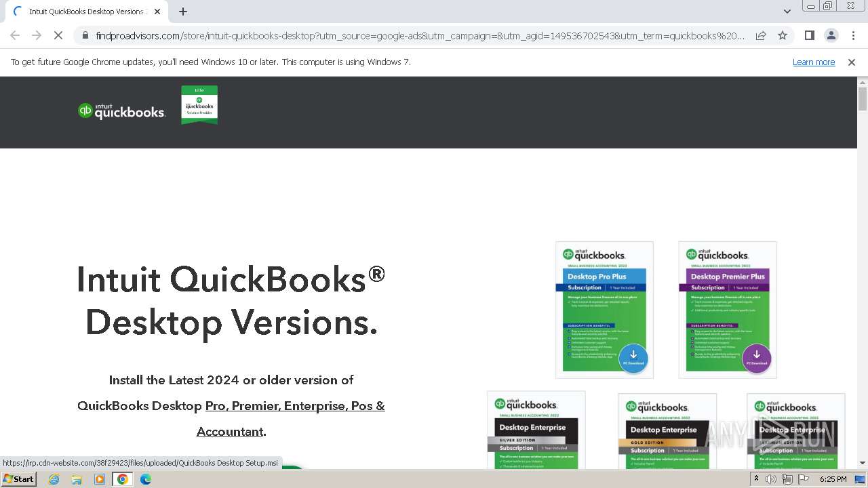Open the Learn more link
The height and width of the screenshot is (488, 868).
tap(814, 62)
